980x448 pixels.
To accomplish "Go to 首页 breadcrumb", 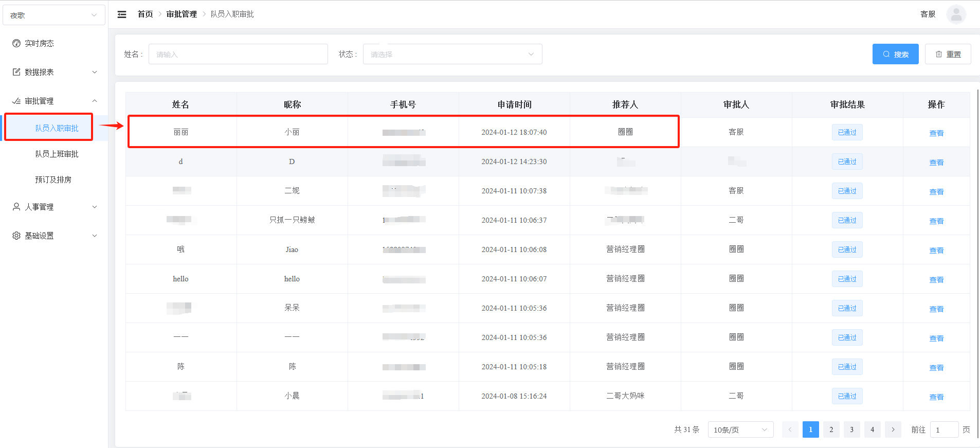I will tap(145, 14).
